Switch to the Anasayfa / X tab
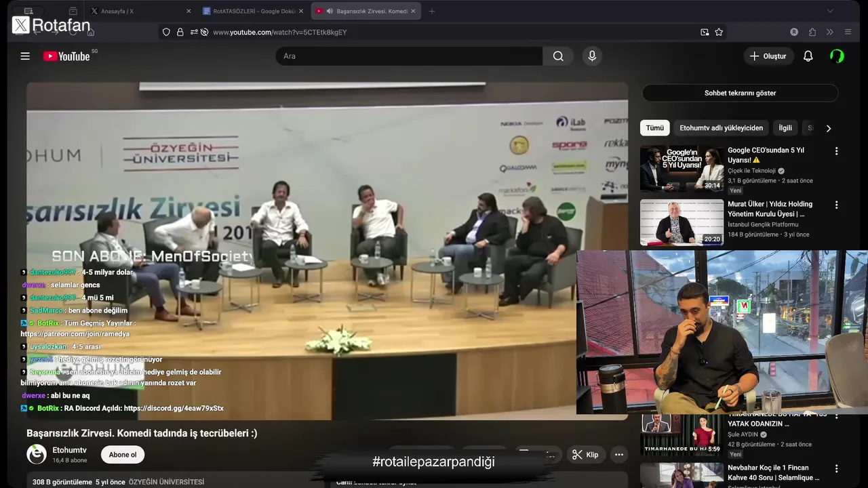 [141, 11]
